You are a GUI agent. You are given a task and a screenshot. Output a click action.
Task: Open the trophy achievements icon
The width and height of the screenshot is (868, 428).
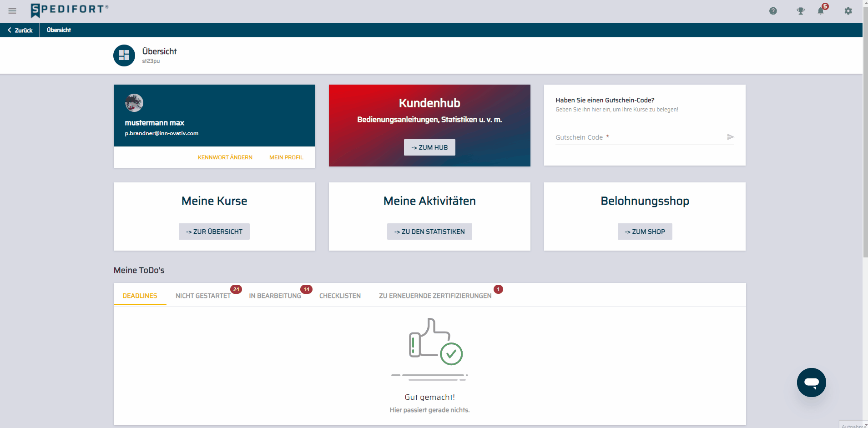coord(801,11)
